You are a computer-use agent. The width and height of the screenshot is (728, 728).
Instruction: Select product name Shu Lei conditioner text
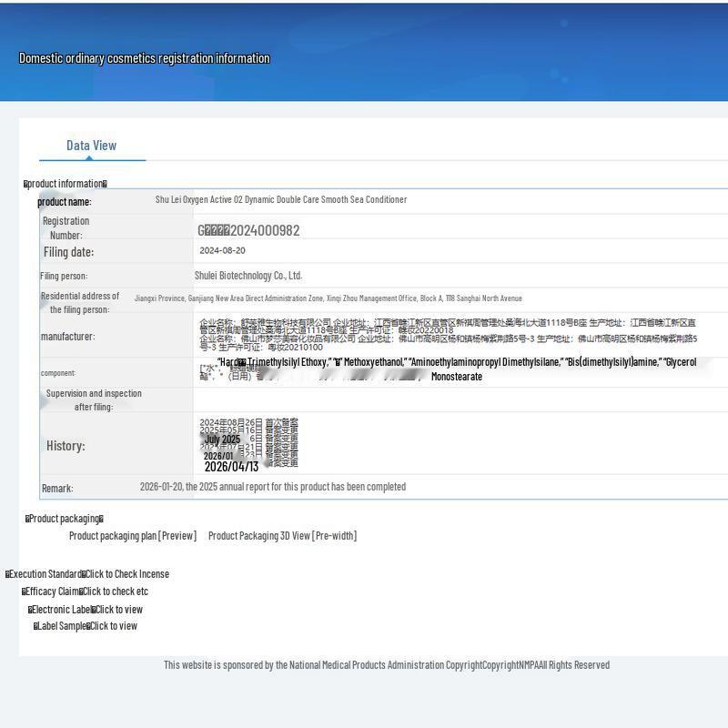point(281,199)
